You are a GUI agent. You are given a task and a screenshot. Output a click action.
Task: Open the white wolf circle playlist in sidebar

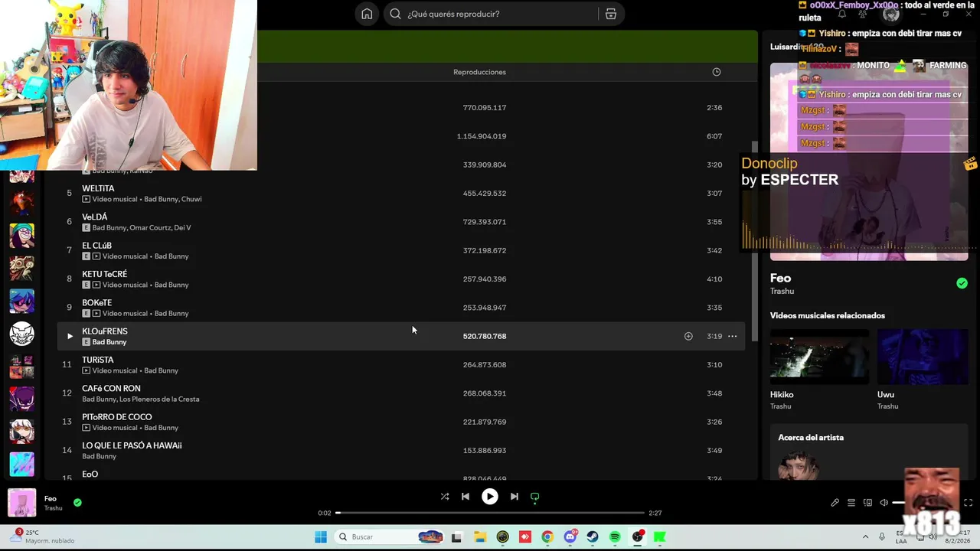tap(21, 334)
